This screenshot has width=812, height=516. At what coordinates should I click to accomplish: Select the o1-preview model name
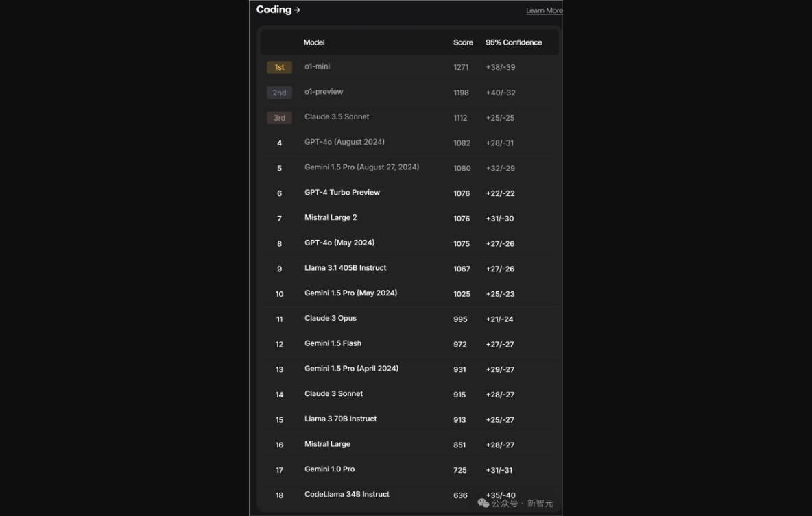(x=324, y=92)
